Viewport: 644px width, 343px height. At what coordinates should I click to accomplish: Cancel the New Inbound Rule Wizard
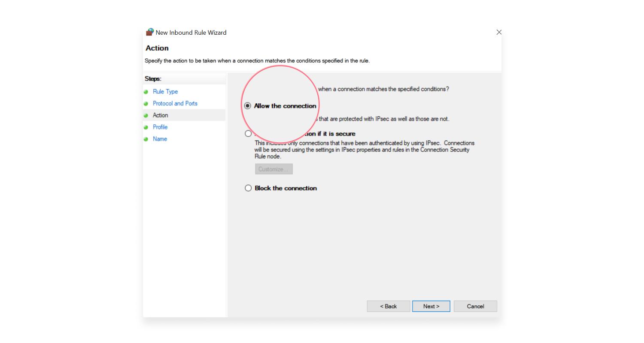click(x=475, y=306)
